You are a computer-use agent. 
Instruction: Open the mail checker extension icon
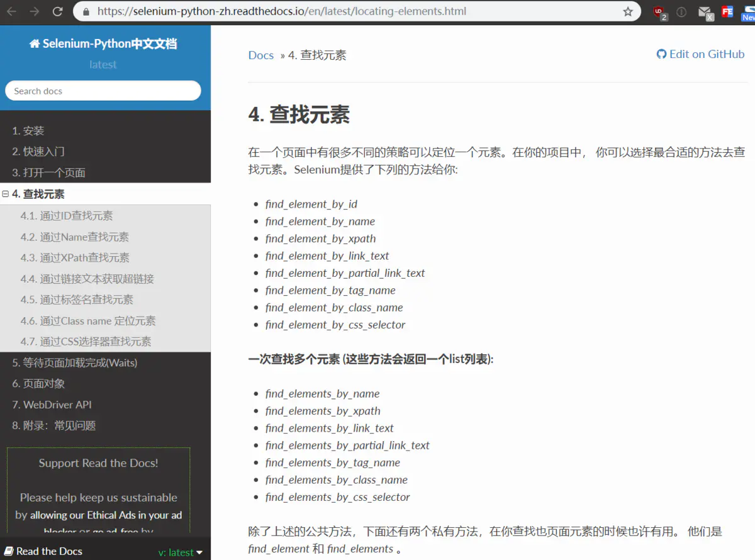pyautogui.click(x=705, y=13)
